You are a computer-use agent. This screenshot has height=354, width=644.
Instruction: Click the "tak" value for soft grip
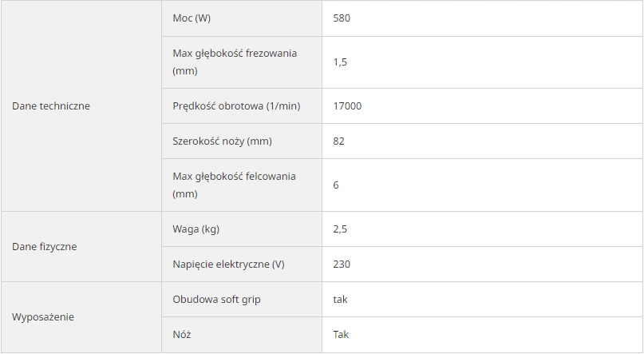[x=340, y=299]
